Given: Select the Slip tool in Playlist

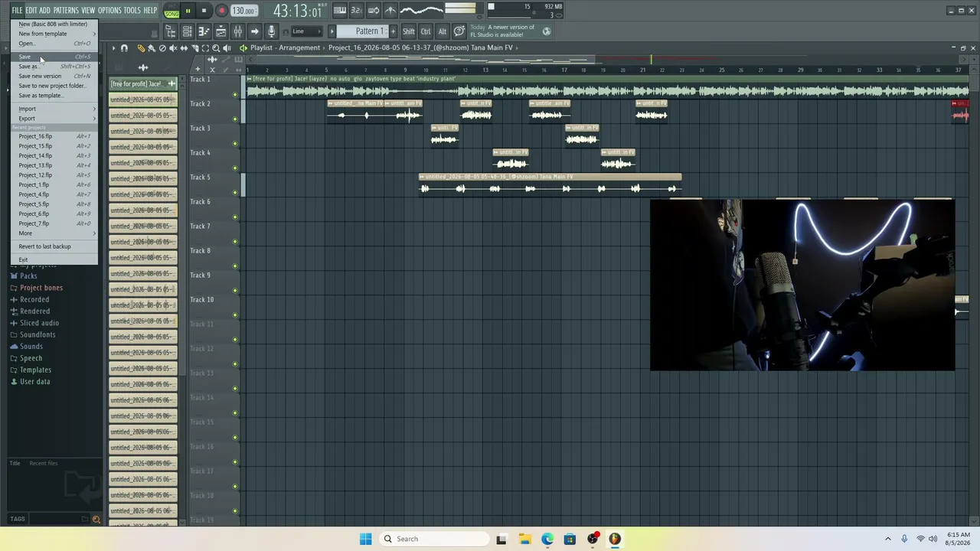Looking at the screenshot, I should click(x=184, y=47).
